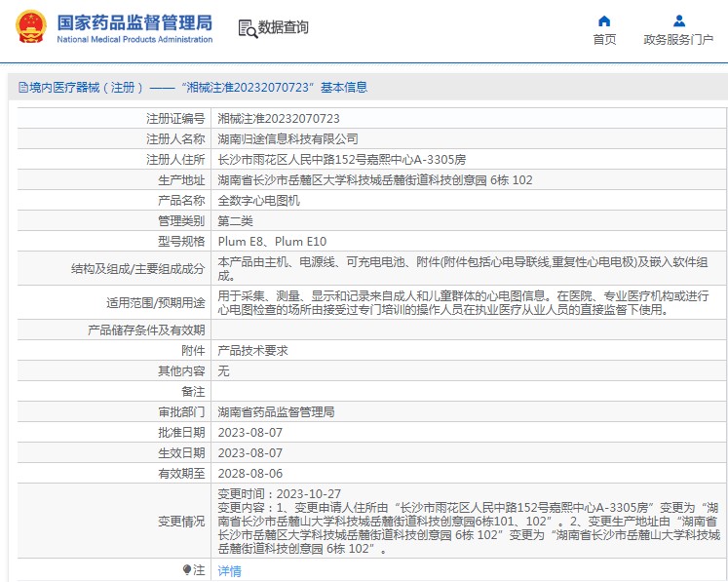Click the 国家药品监督管理局 title text

pos(134,21)
